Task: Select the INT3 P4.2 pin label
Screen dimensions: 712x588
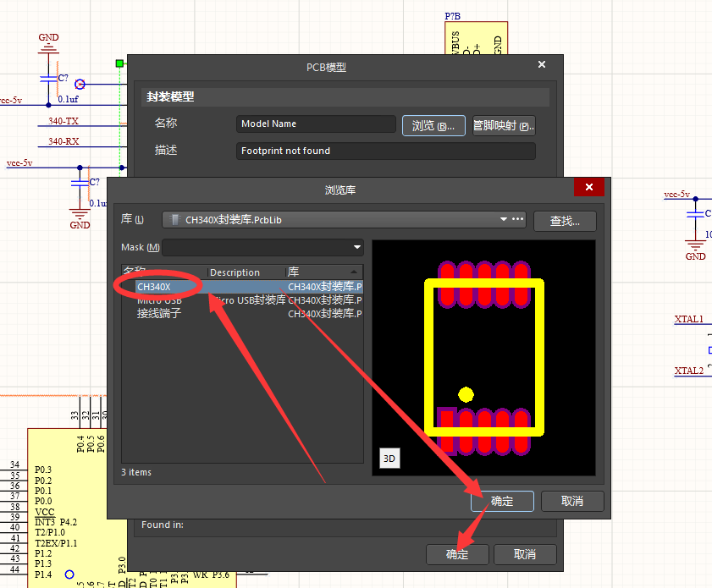Action: [x=56, y=522]
